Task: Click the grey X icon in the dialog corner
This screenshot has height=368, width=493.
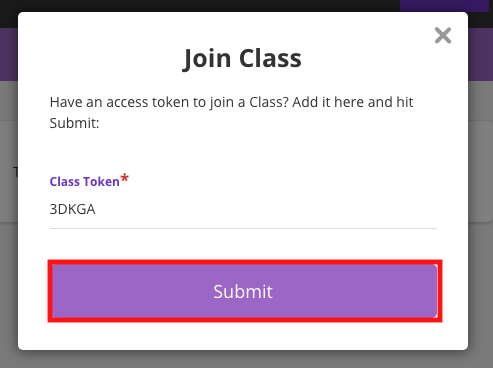Action: point(443,35)
